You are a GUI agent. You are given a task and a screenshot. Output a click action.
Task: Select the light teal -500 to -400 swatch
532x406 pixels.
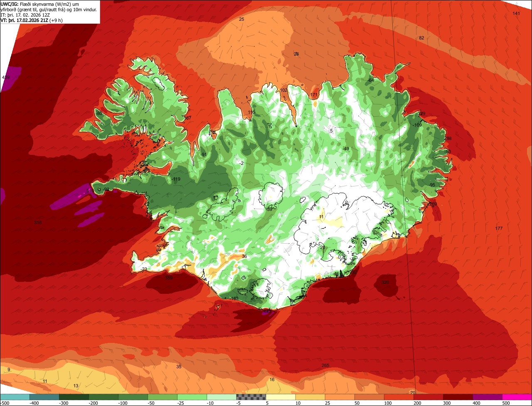click(15, 397)
